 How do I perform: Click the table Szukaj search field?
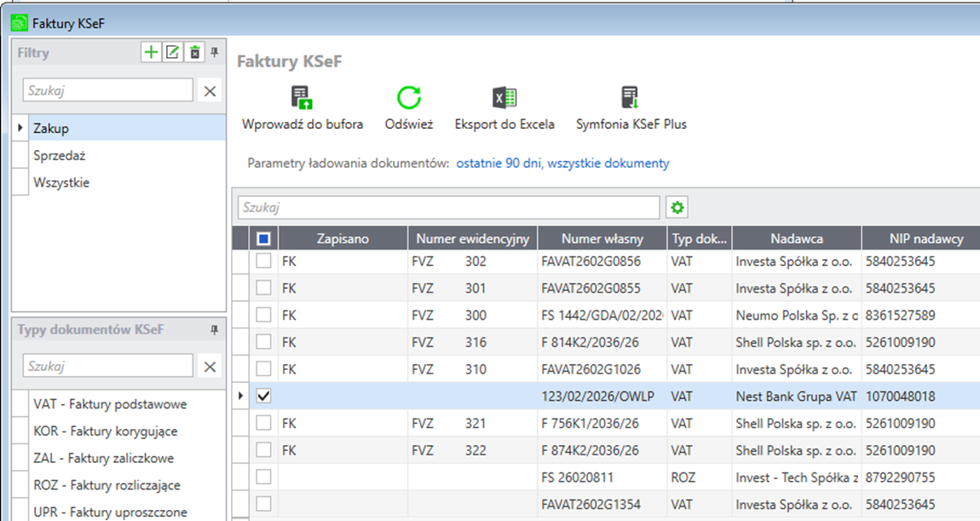[448, 207]
